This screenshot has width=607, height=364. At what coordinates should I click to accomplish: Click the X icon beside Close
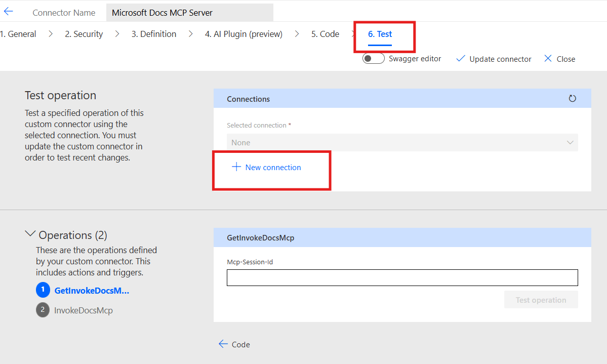(x=548, y=58)
